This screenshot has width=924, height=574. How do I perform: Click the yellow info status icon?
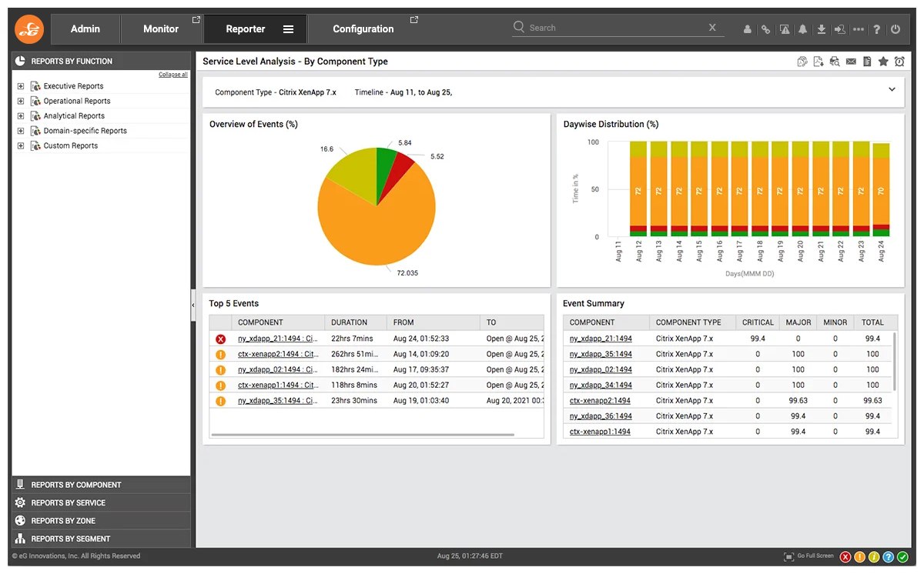point(874,557)
